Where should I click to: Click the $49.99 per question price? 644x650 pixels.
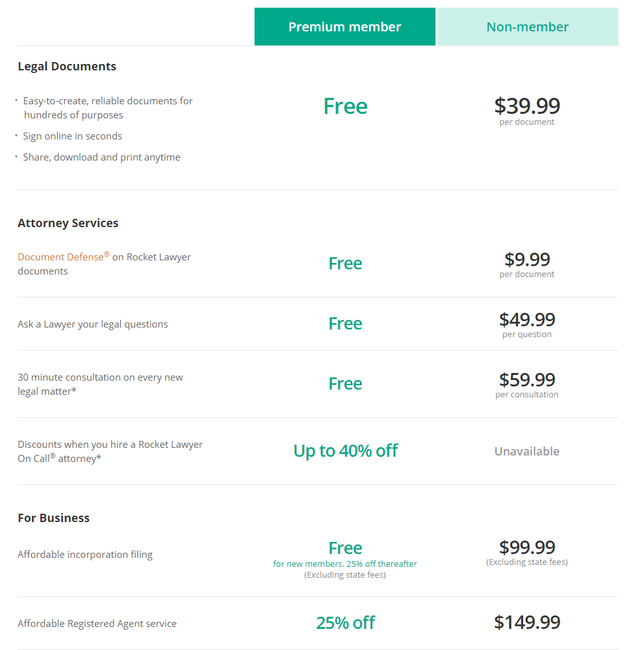point(527,324)
